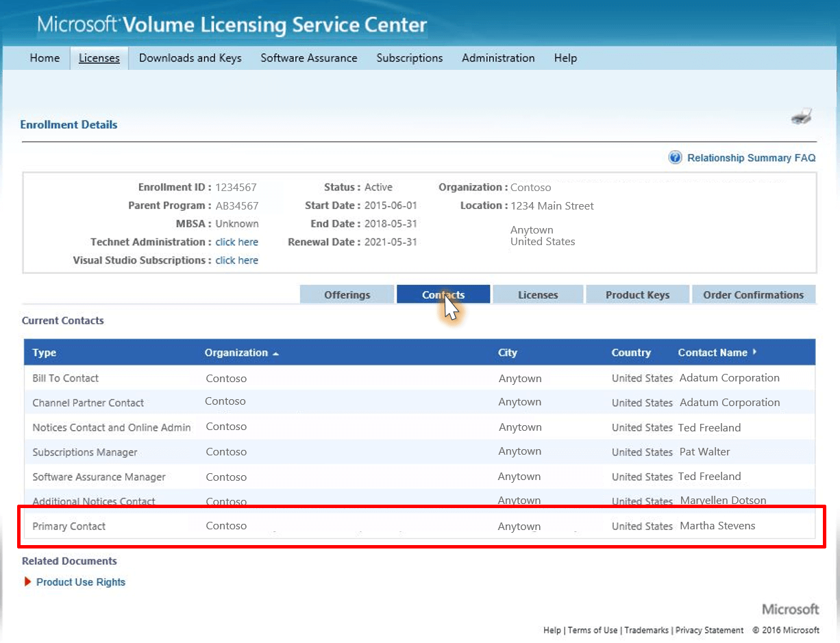Viewport: 840px width, 643px height.
Task: Open the Order Confirmations tab
Action: pyautogui.click(x=754, y=294)
